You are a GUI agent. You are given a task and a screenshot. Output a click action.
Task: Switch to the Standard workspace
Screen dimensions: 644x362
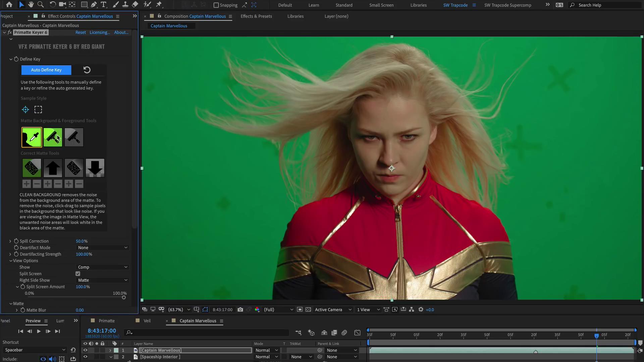coord(344,5)
